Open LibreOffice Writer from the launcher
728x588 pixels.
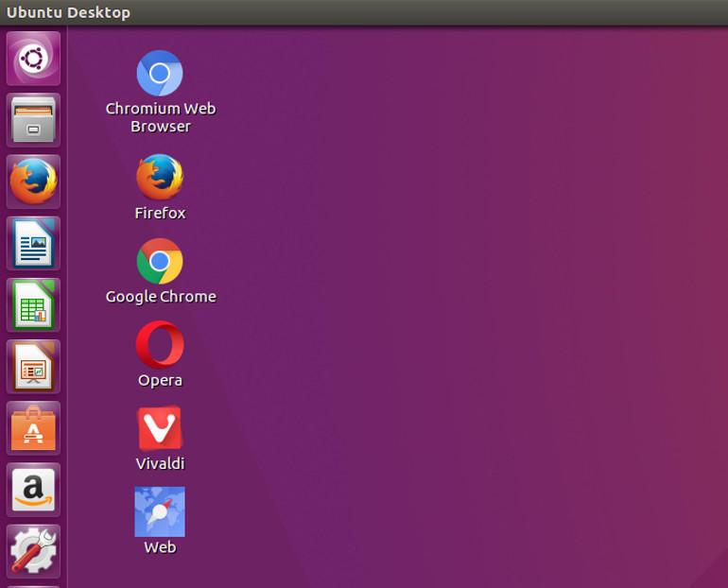point(34,243)
